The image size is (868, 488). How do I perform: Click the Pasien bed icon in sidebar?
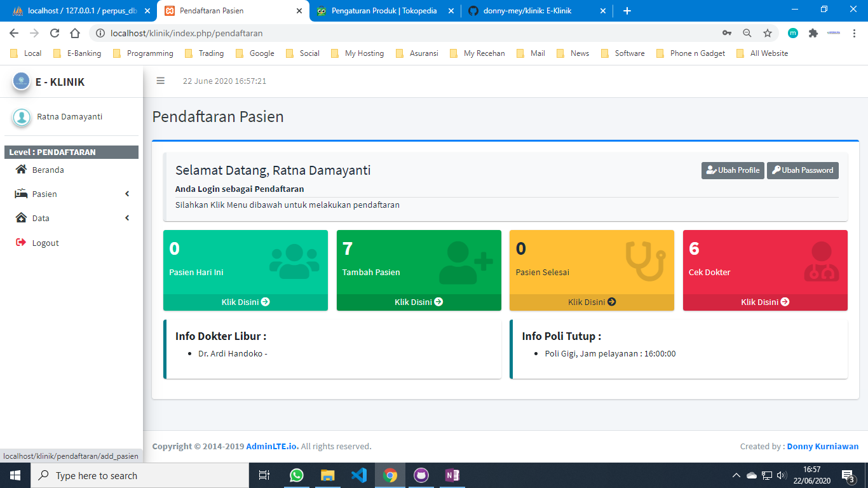click(x=22, y=194)
